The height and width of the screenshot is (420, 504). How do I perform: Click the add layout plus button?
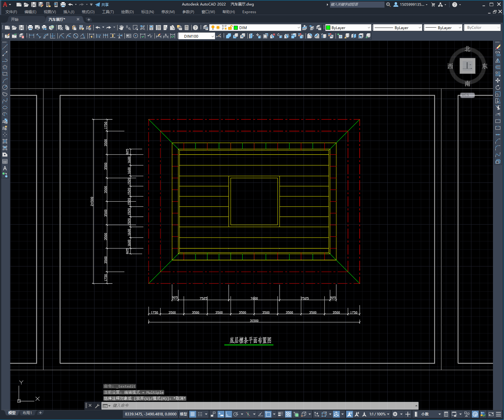point(40,413)
